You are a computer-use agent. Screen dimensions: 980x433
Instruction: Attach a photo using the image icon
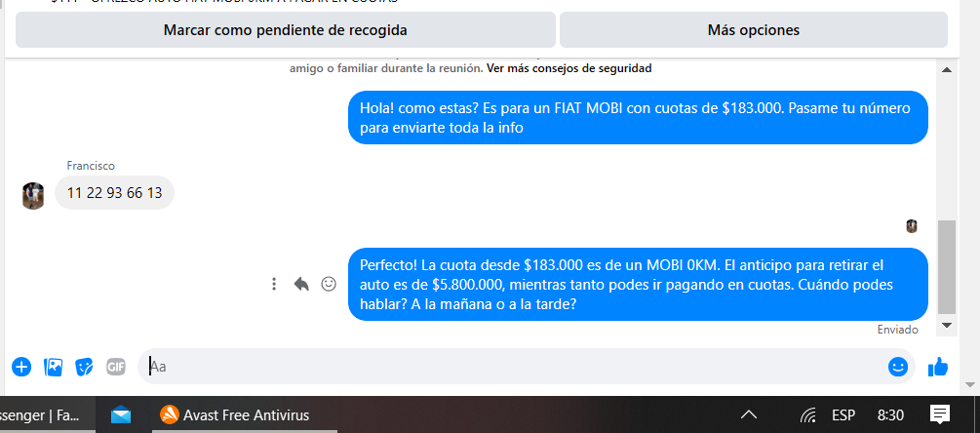pos(53,367)
